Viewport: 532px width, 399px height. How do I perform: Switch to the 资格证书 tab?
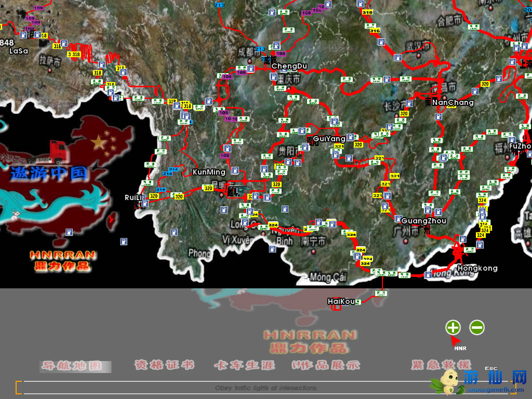click(x=164, y=365)
